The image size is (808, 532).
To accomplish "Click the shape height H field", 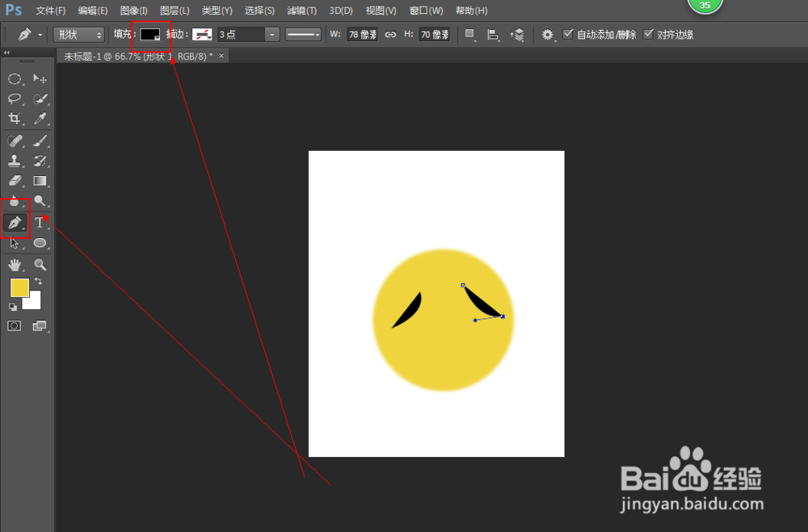I will click(x=435, y=35).
